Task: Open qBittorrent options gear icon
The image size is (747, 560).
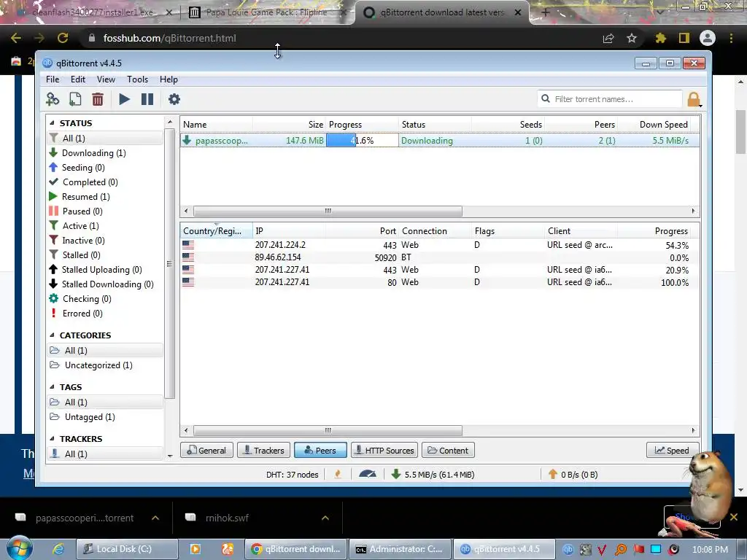Action: click(174, 99)
